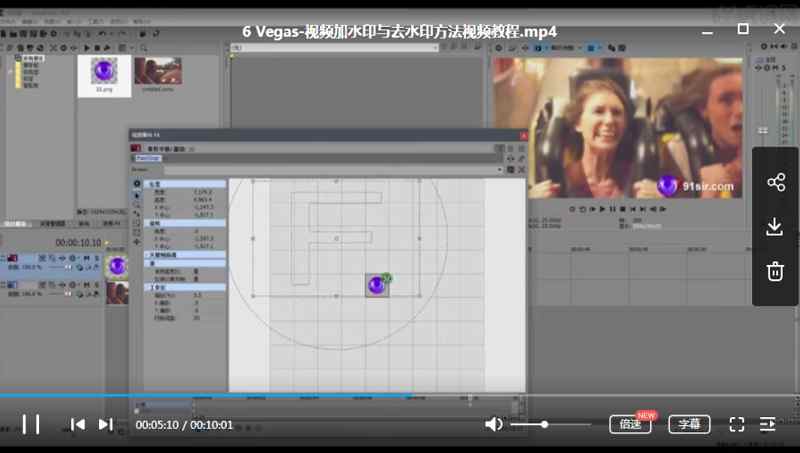Skip to the previous video

77,424
